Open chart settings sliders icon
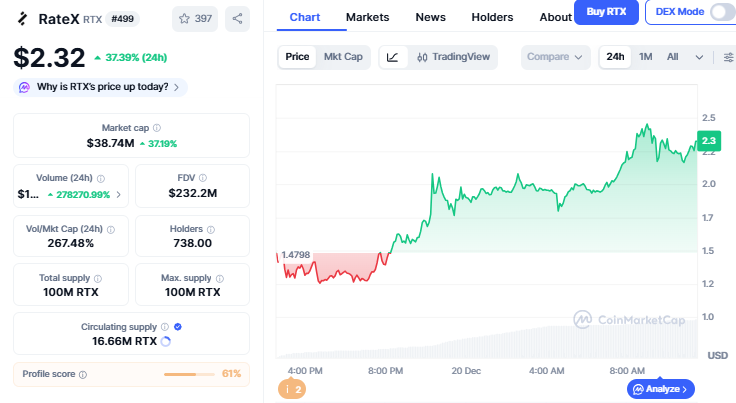 728,57
